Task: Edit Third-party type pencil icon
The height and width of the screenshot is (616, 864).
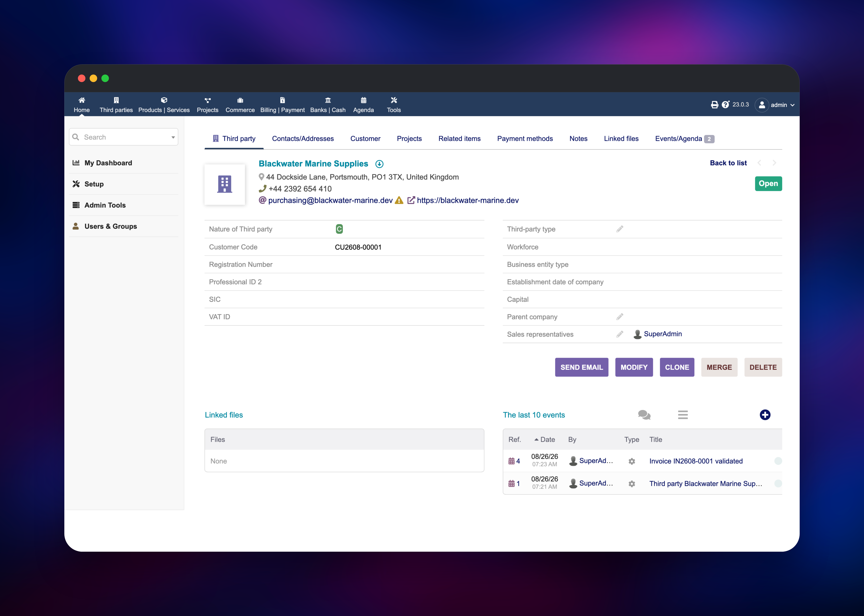Action: (x=620, y=229)
